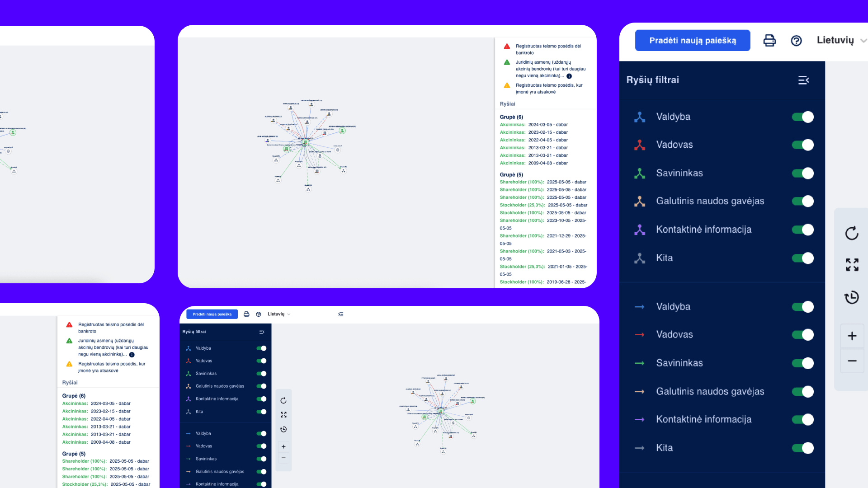Open the large help question mark icon
This screenshot has width=868, height=488.
pyautogui.click(x=796, y=41)
